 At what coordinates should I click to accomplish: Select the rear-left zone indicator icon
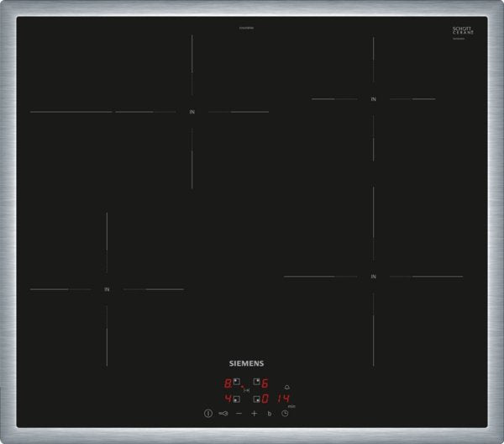click(x=237, y=382)
